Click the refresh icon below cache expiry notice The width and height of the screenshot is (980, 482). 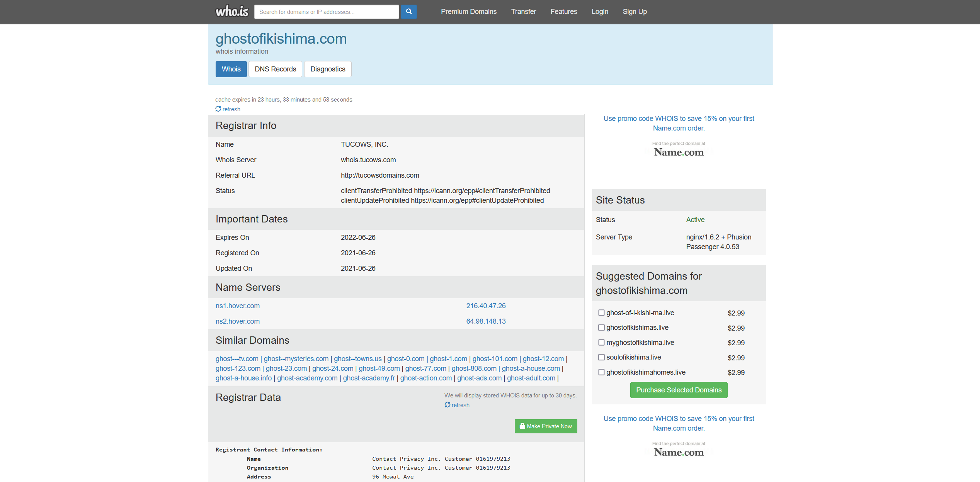[x=218, y=109]
